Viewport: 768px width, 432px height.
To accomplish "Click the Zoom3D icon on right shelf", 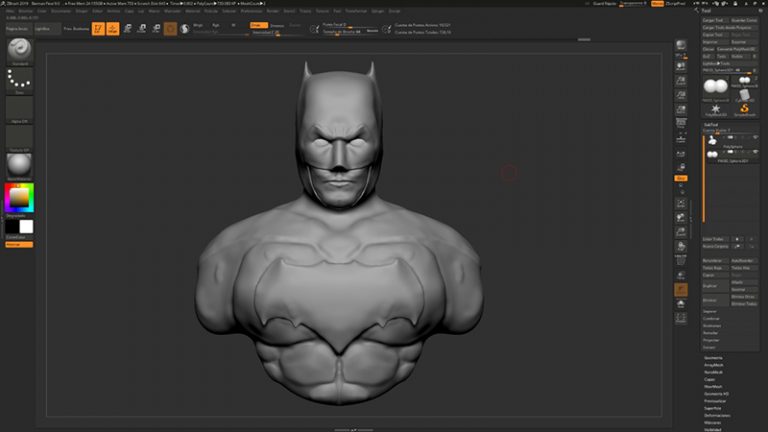I will tap(681, 232).
